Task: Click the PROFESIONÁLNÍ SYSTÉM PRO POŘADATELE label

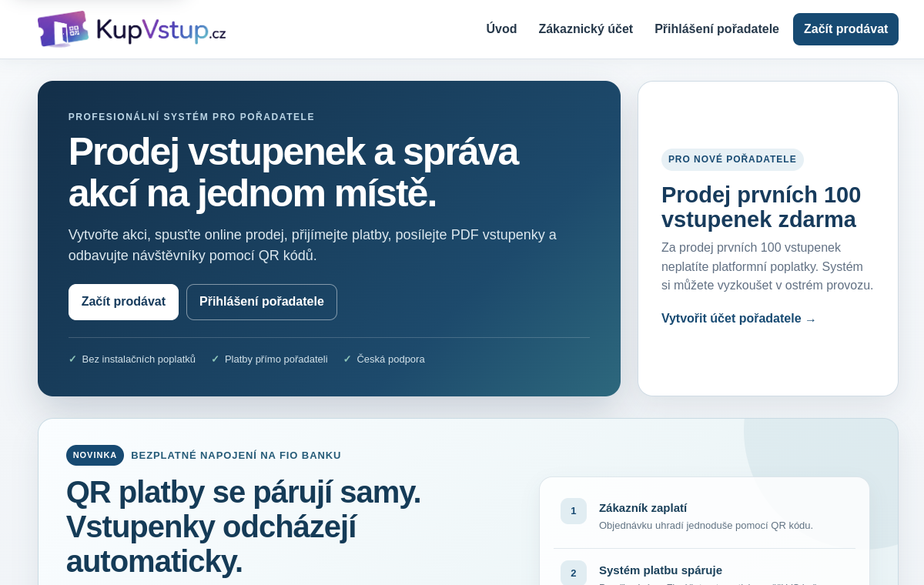Action: point(192,117)
